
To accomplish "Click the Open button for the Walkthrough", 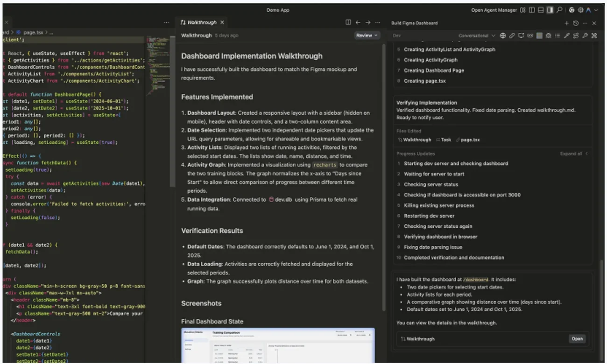I will 577,339.
